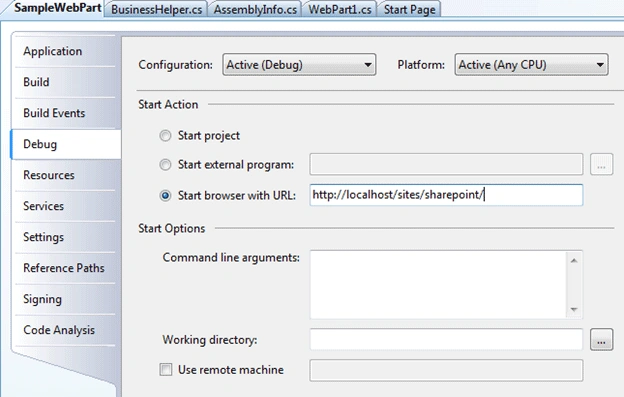Viewport: 624px width, 397px height.
Task: Click scroll down arrow in command line arguments
Action: coord(574,309)
